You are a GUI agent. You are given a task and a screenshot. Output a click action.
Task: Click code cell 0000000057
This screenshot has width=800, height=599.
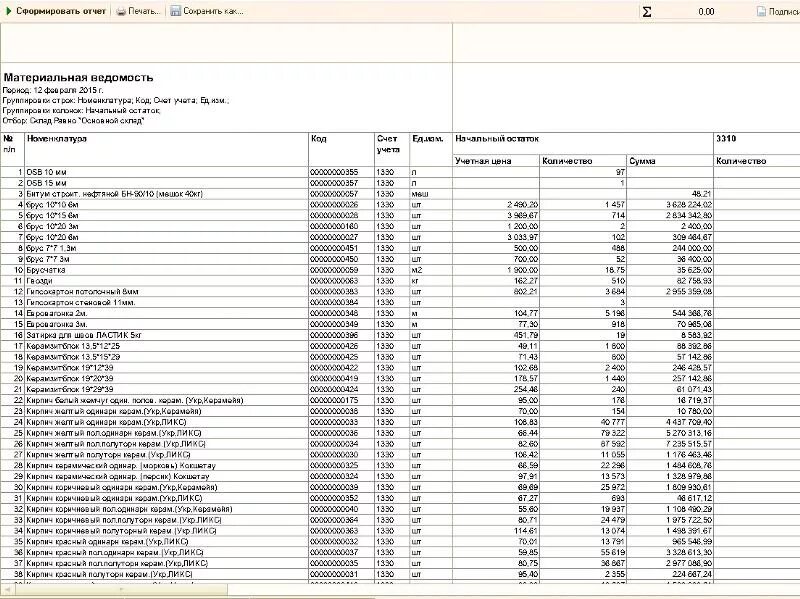tap(341, 194)
